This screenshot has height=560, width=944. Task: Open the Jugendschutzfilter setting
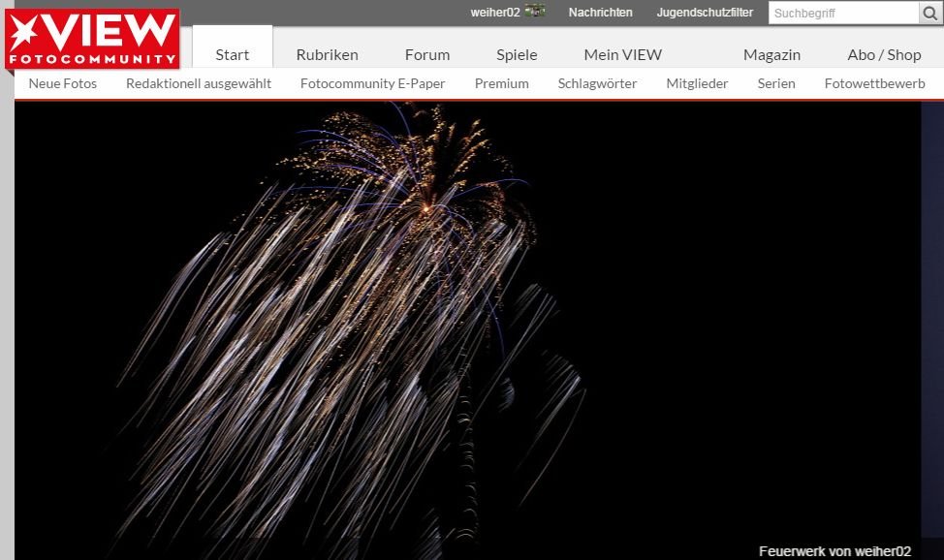[x=705, y=13]
